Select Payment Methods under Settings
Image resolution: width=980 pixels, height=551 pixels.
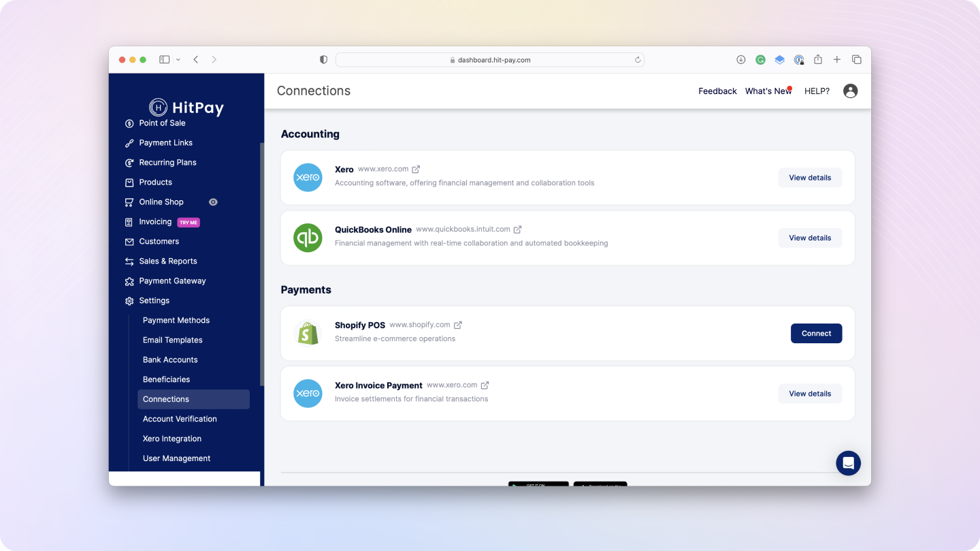pos(176,321)
